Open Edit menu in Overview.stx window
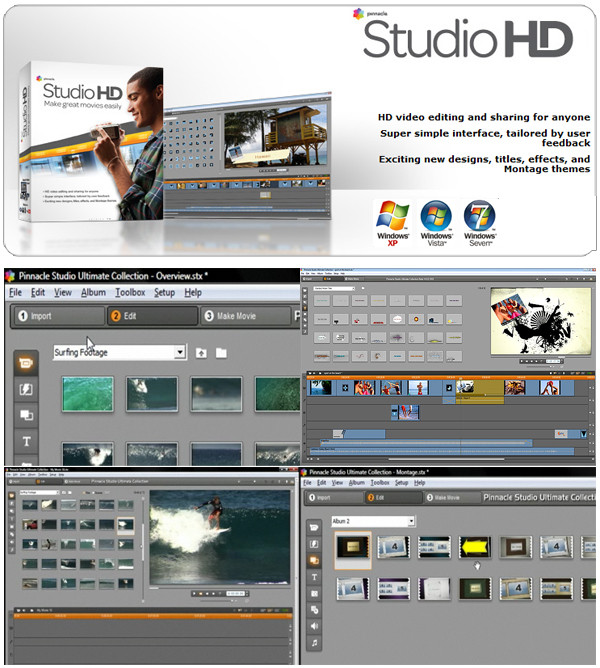This screenshot has width=600, height=668. click(38, 293)
